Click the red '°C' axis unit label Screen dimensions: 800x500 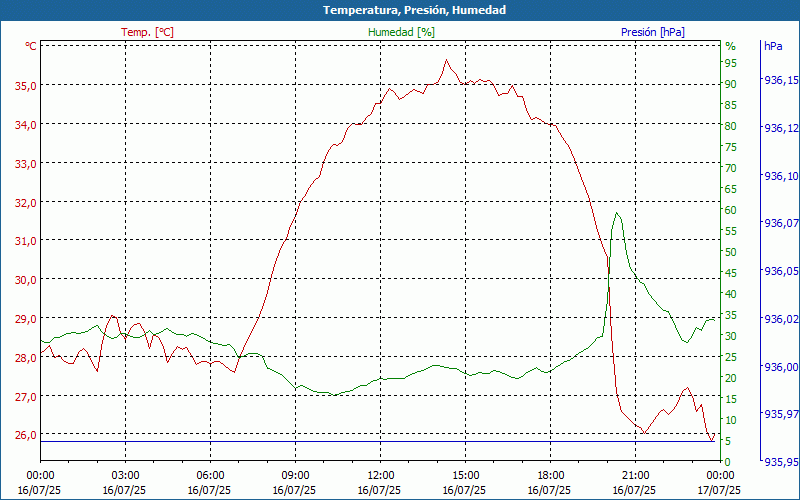pyautogui.click(x=31, y=46)
